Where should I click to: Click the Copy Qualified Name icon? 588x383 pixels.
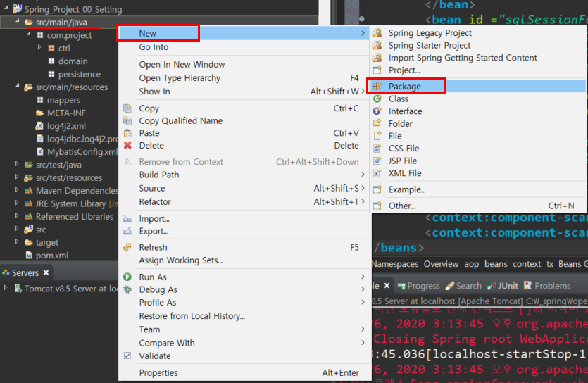[127, 120]
